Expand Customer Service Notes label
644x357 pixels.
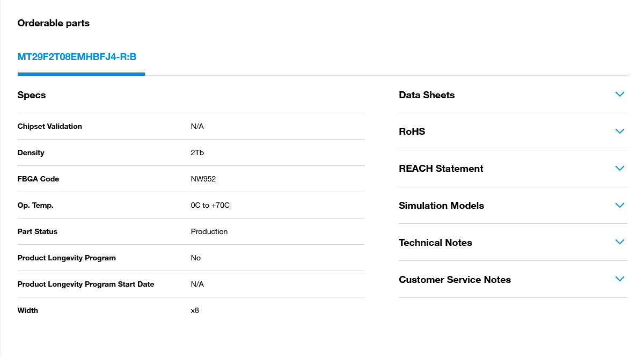coord(455,280)
